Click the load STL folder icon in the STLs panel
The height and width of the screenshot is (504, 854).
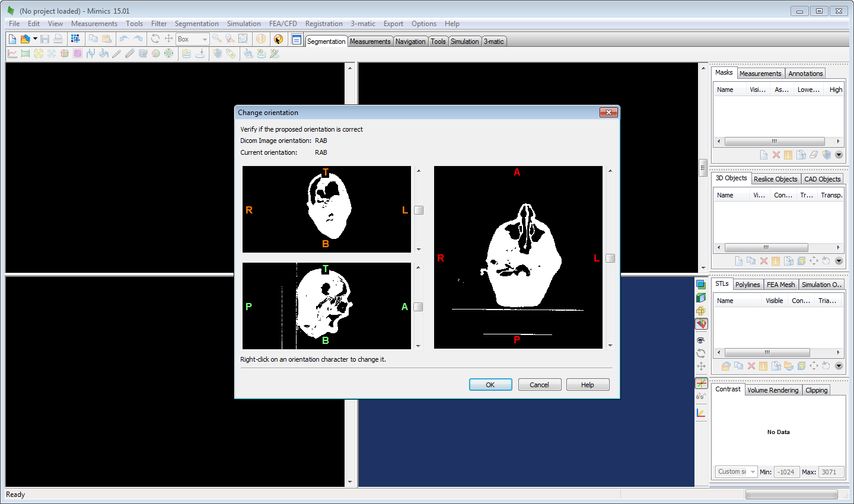726,366
